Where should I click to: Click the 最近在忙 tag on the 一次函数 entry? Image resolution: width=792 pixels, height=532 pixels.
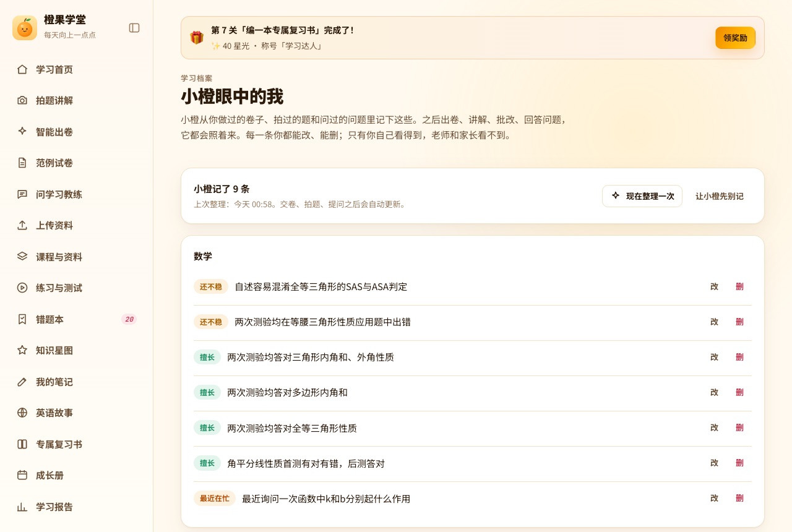click(x=215, y=498)
